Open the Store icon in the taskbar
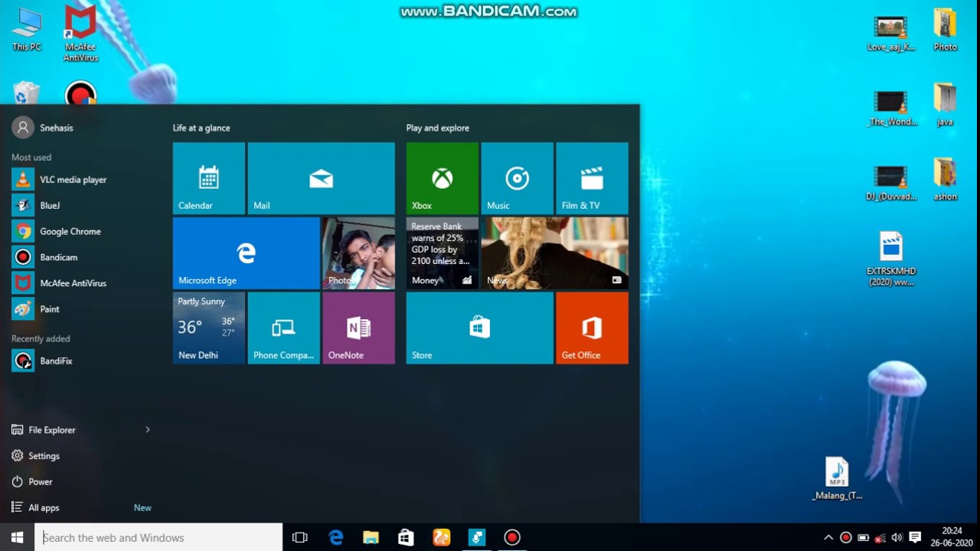The width and height of the screenshot is (980, 551). (x=406, y=537)
